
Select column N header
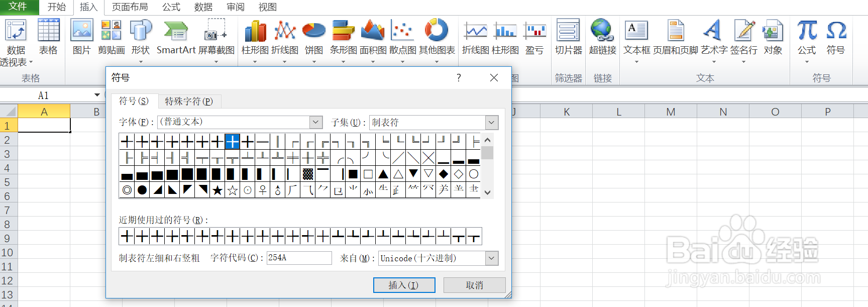[x=723, y=112]
